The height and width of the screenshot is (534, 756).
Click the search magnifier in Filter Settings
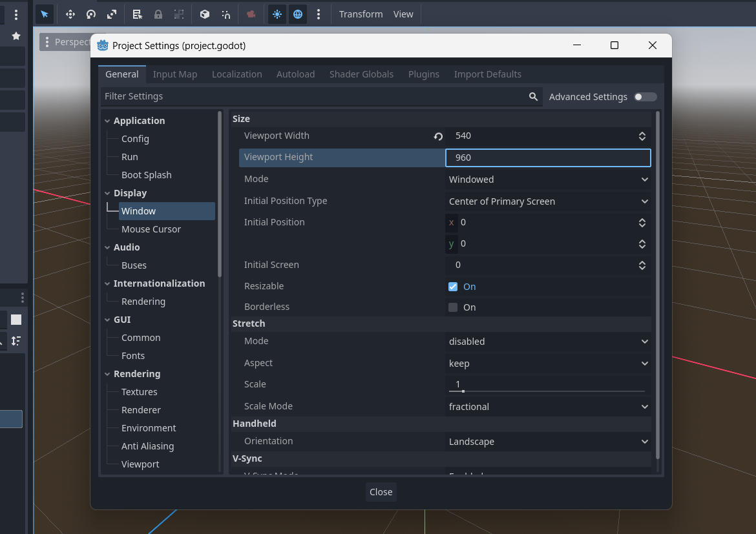click(x=533, y=96)
